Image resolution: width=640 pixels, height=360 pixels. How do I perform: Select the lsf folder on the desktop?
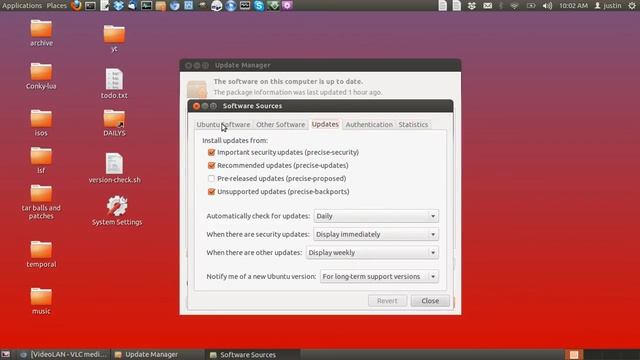click(x=41, y=160)
